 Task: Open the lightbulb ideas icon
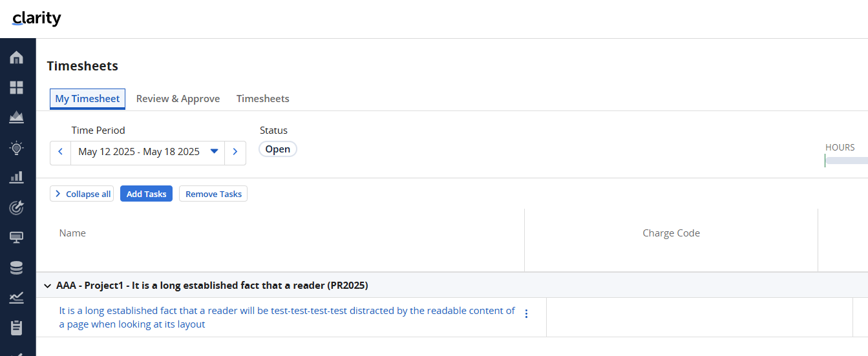pyautogui.click(x=16, y=147)
